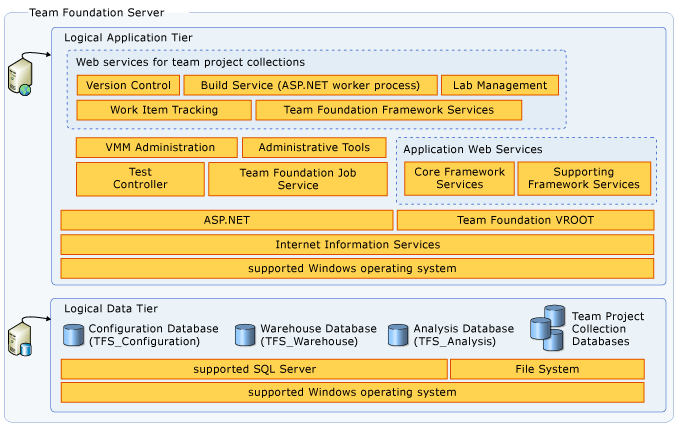
Task: Select the Warehouse Database cylinder icon
Action: coord(245,335)
